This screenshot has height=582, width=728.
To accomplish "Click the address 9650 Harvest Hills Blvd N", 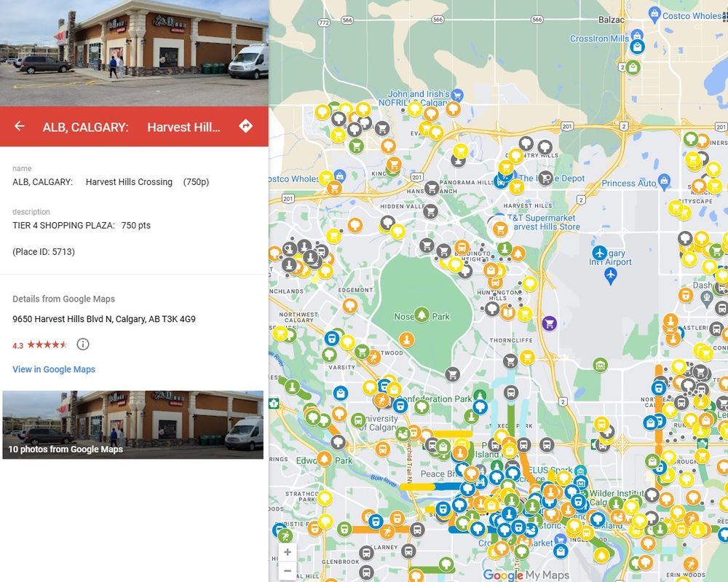I will click(x=104, y=319).
